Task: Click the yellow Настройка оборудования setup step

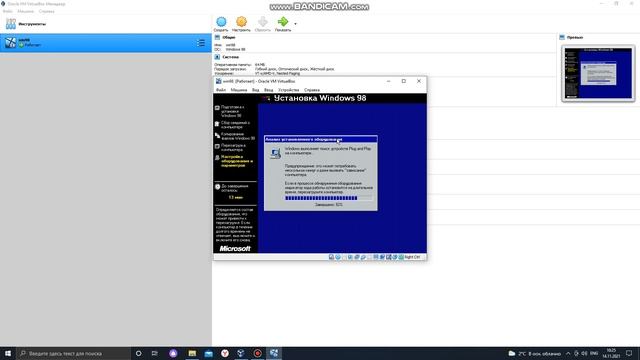Action: click(x=237, y=161)
